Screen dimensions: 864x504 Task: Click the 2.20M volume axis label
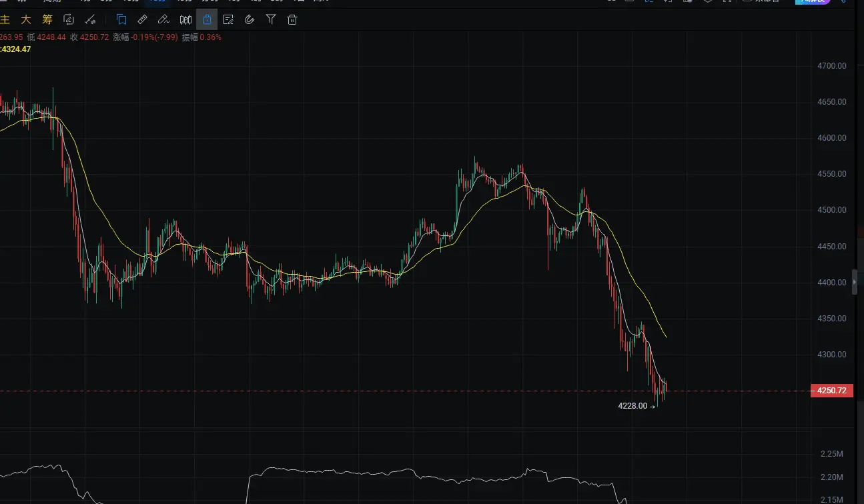click(x=832, y=477)
